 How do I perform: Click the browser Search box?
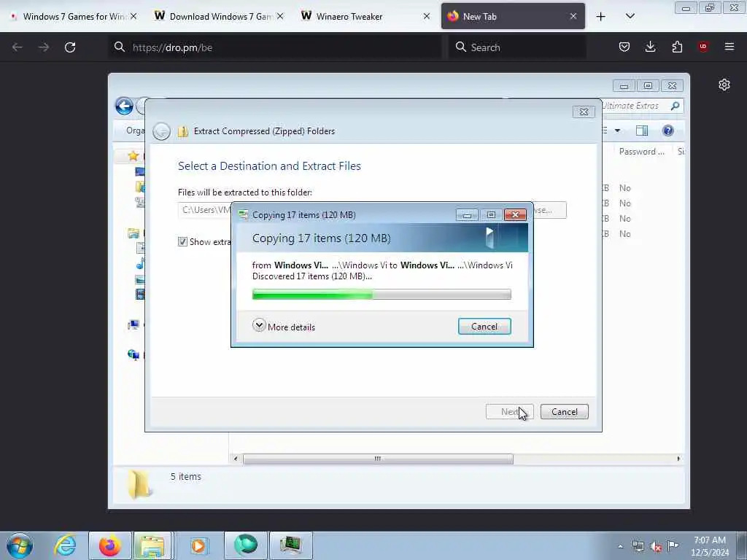tap(517, 47)
